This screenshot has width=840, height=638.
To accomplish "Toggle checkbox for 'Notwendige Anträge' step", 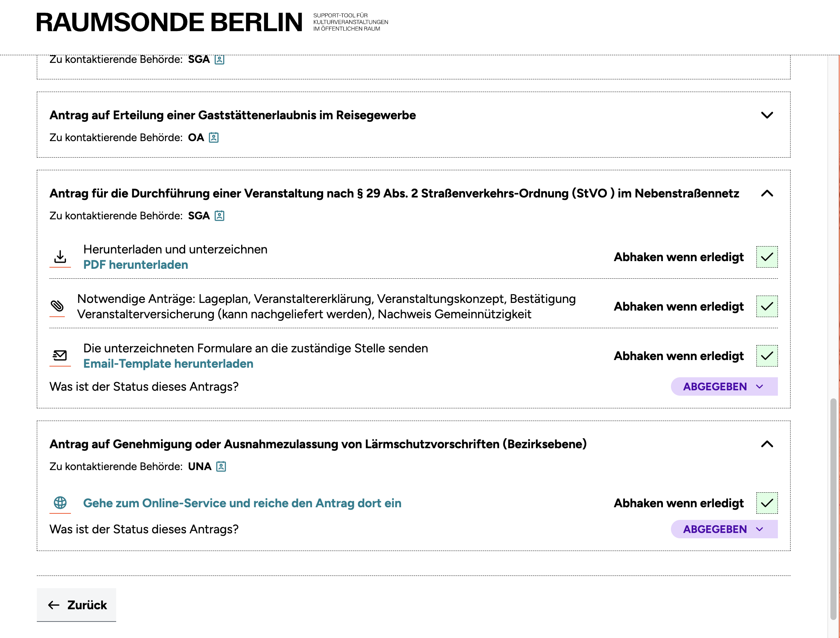I will [767, 306].
